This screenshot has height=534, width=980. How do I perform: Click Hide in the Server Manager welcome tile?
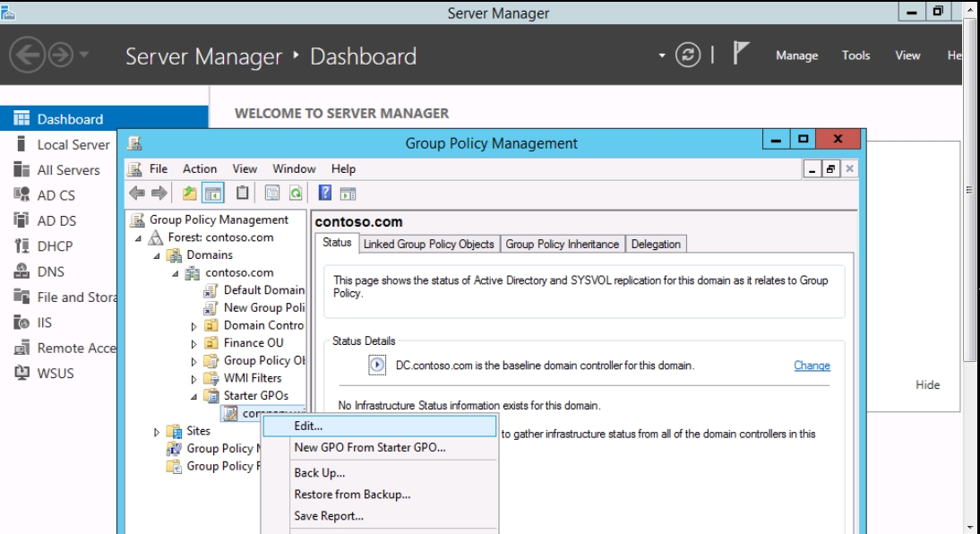click(x=927, y=385)
